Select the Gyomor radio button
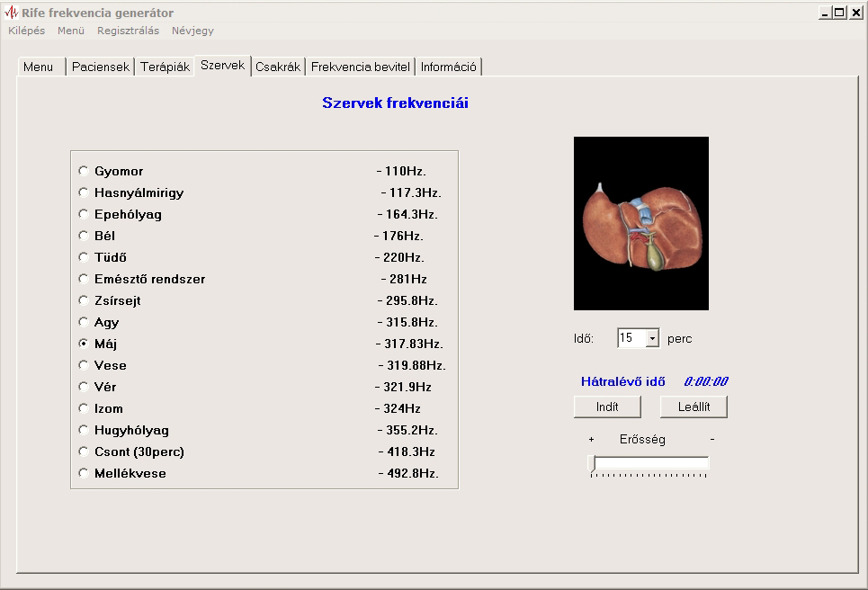Image resolution: width=868 pixels, height=590 pixels. [84, 171]
